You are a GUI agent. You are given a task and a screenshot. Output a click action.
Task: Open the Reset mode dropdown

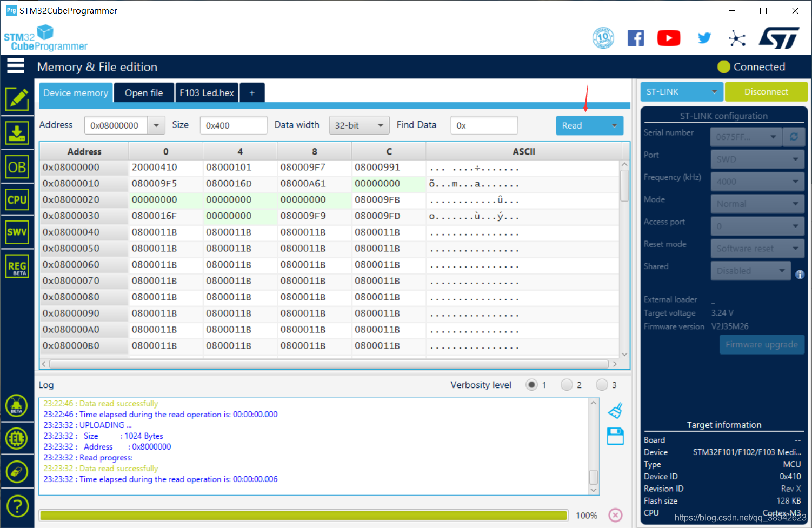point(757,249)
